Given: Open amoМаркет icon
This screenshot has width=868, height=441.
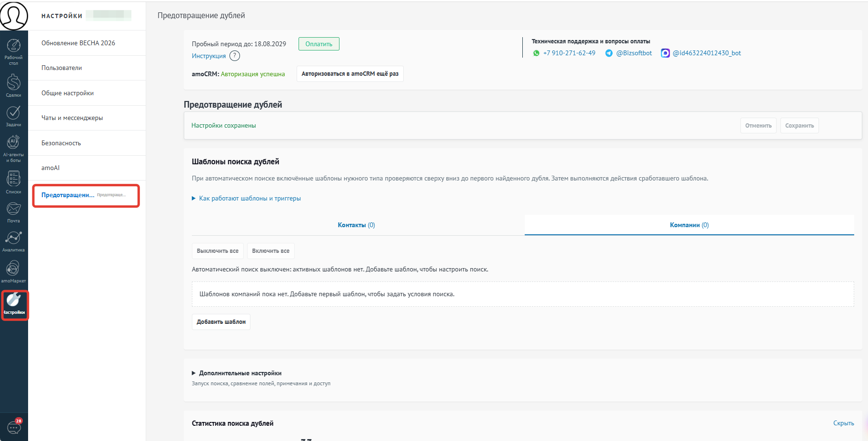Looking at the screenshot, I should pyautogui.click(x=13, y=271).
